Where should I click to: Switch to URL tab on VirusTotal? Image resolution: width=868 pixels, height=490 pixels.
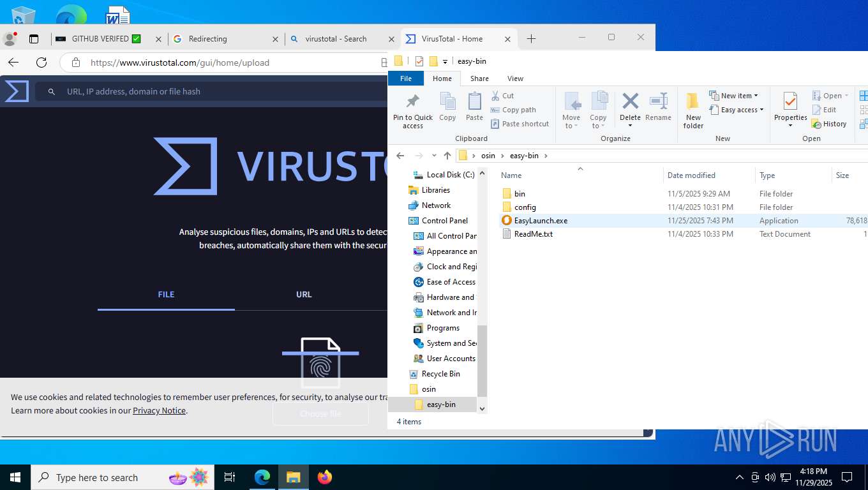tap(304, 294)
